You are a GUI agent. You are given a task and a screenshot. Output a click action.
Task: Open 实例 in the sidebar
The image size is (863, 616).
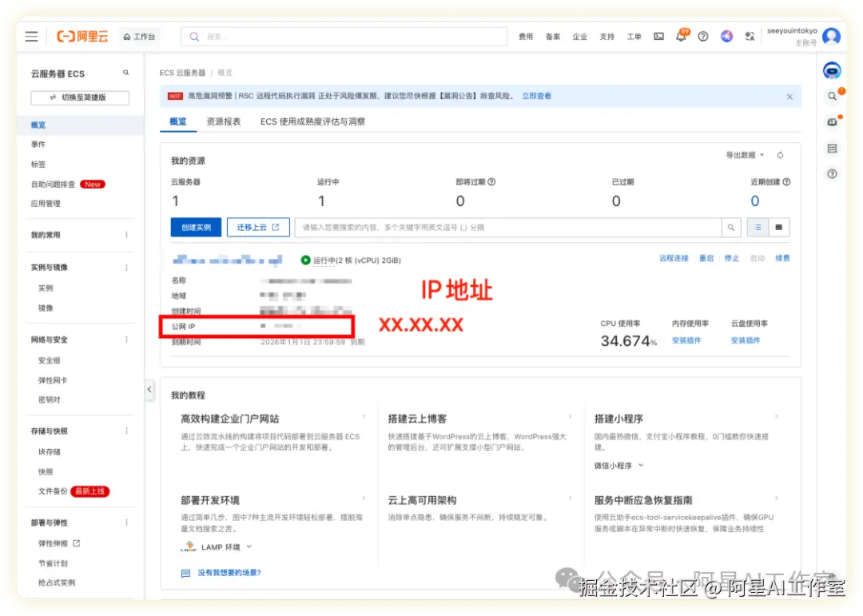pos(46,288)
